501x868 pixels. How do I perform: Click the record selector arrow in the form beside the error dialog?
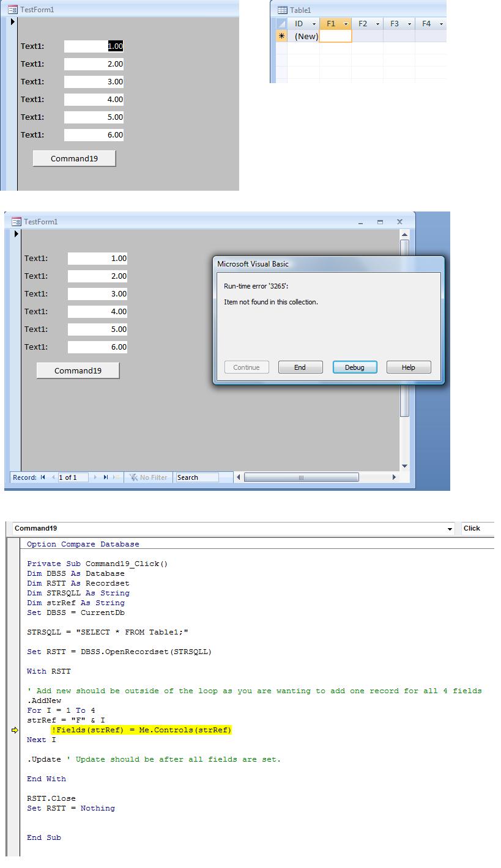point(16,234)
